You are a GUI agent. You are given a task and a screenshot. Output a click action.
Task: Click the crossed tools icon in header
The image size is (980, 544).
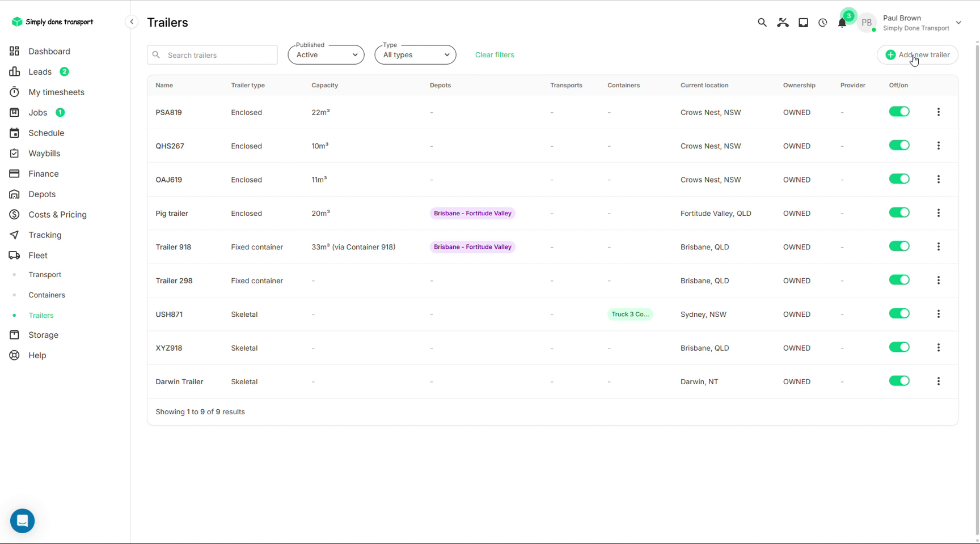point(783,23)
